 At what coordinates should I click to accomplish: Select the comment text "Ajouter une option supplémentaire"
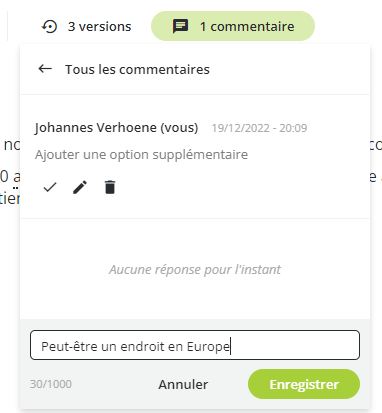tap(141, 155)
